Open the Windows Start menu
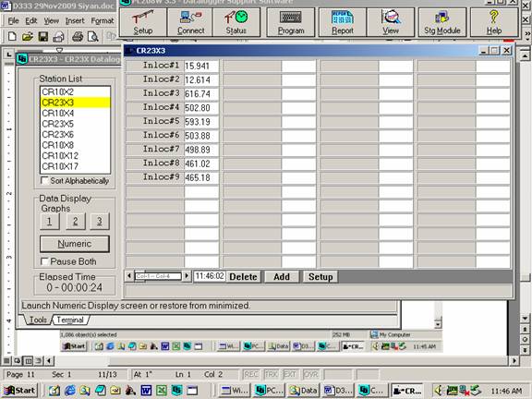 (19, 391)
